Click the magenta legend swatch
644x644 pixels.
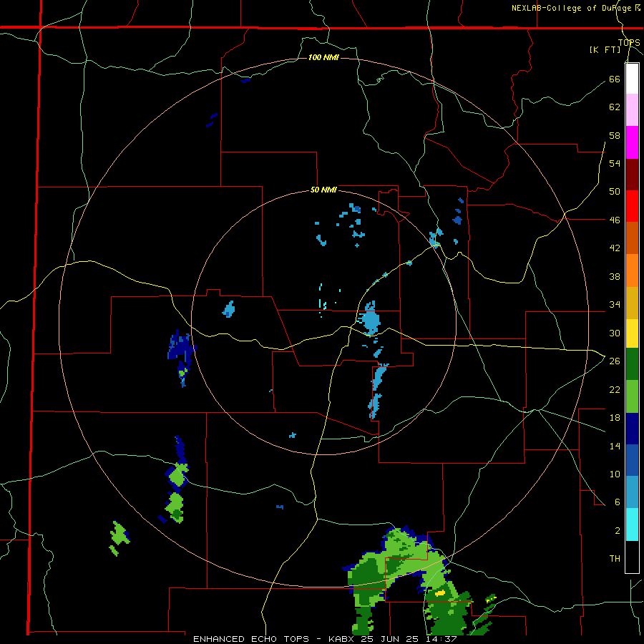(x=632, y=142)
